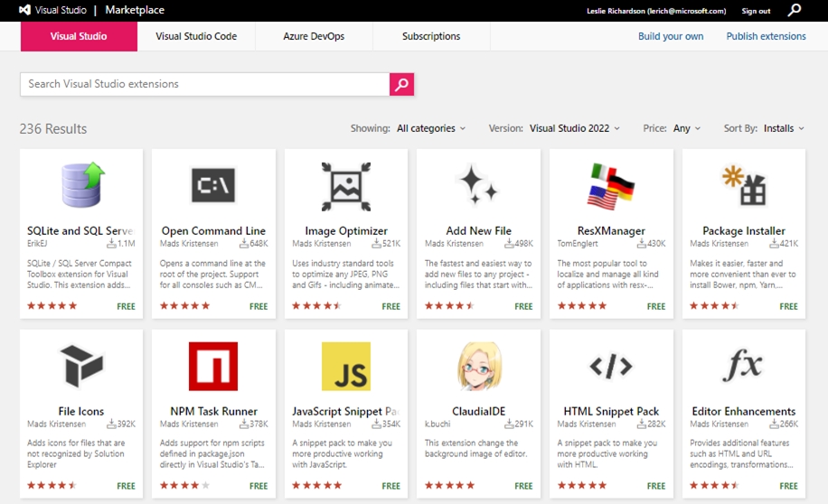Viewport: 828px width, 504px height.
Task: Open the Add New File title link
Action: click(478, 230)
